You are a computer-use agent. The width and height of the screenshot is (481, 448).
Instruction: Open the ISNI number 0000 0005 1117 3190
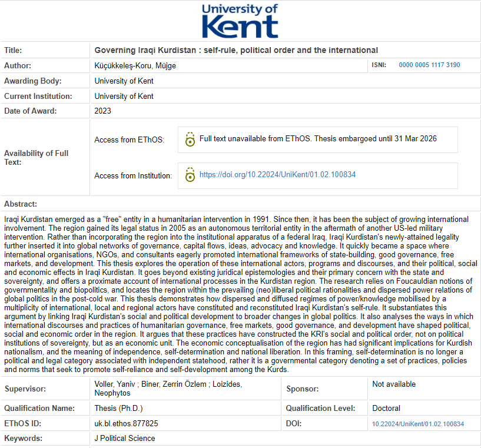tap(429, 65)
